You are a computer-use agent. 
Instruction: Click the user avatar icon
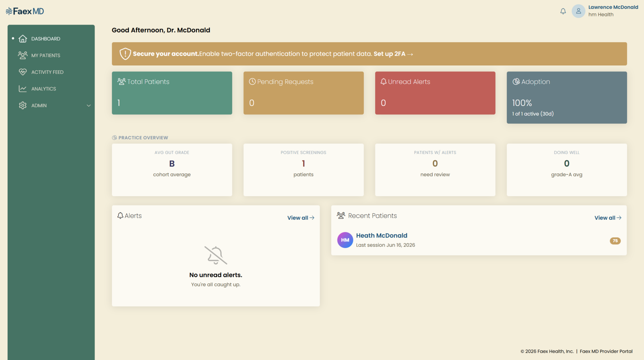pos(578,11)
